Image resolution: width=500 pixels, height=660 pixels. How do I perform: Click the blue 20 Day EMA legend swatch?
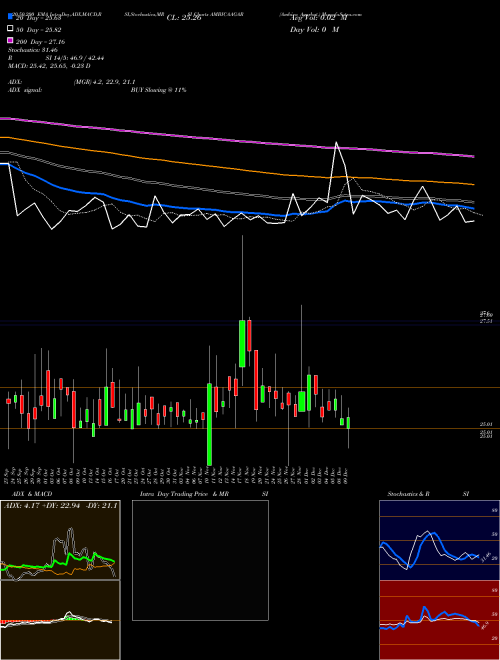tap(11, 17)
